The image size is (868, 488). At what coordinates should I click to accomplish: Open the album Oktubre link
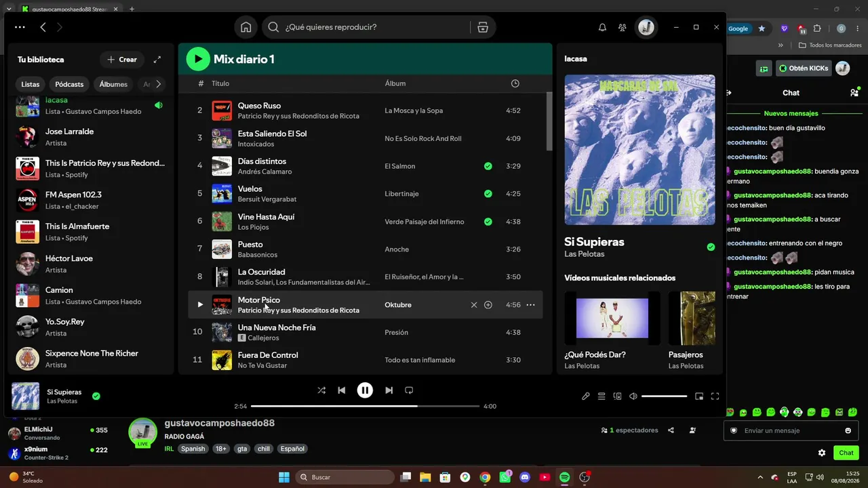click(398, 305)
